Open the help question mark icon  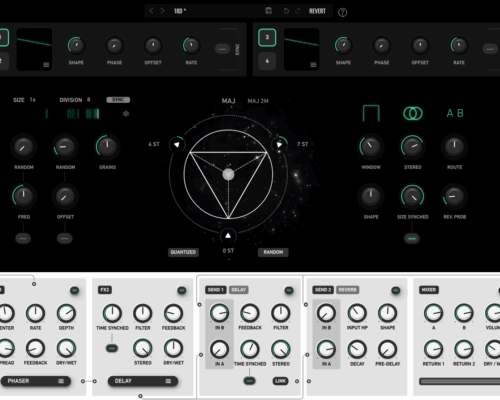point(342,12)
